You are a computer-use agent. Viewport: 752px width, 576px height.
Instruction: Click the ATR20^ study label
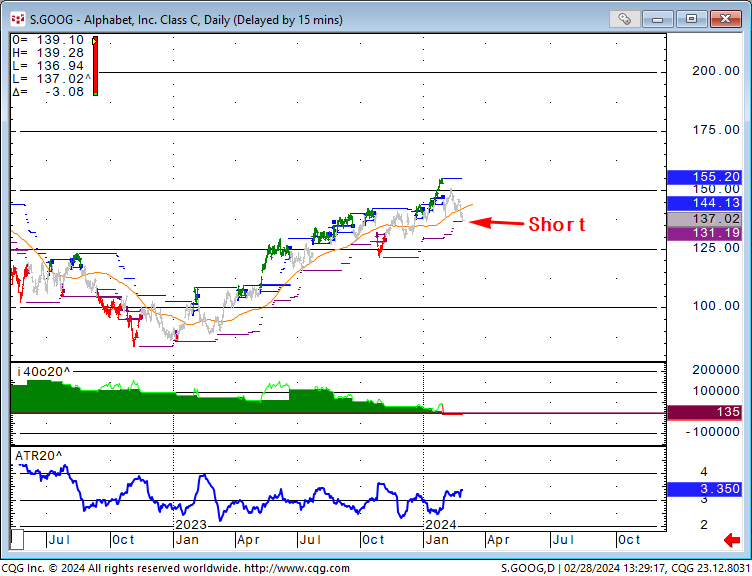click(x=38, y=456)
